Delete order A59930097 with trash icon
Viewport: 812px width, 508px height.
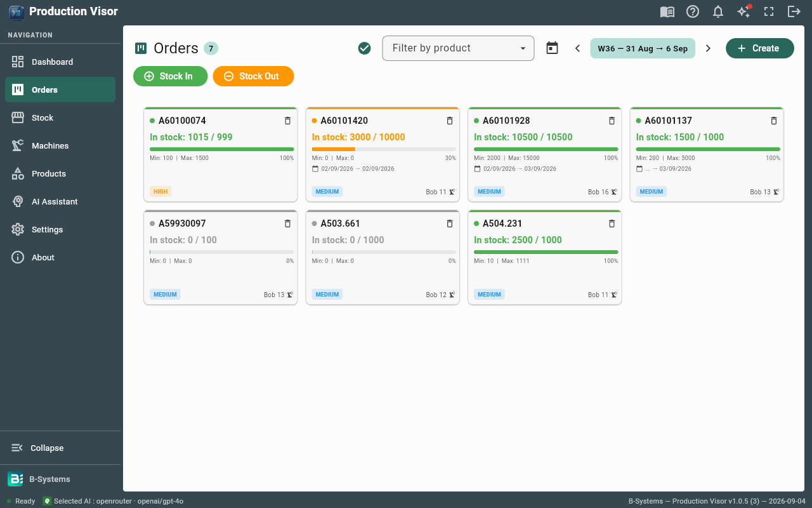coord(287,224)
